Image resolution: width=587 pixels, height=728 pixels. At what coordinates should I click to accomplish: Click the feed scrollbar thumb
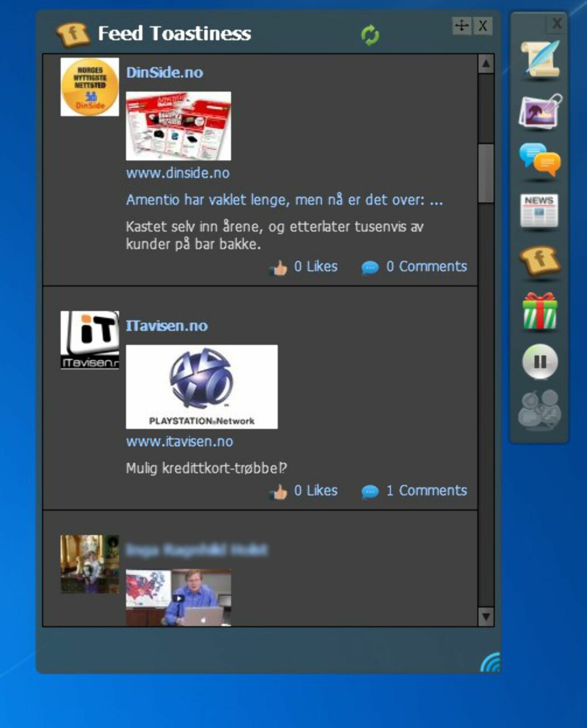486,174
